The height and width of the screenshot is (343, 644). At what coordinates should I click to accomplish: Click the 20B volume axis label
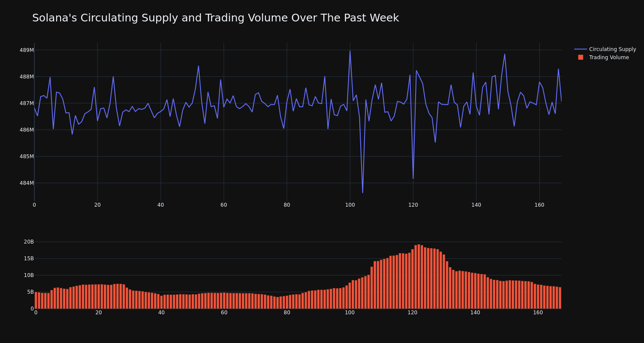[x=29, y=242]
